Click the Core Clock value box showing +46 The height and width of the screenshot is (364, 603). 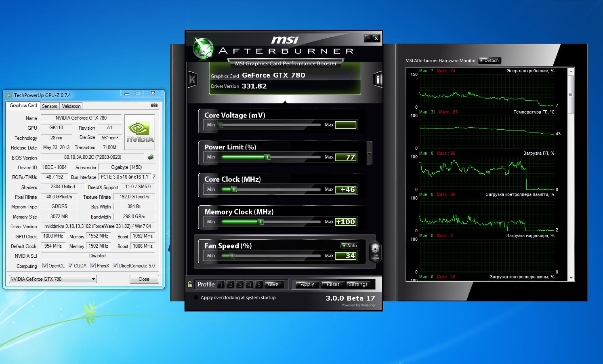point(346,189)
